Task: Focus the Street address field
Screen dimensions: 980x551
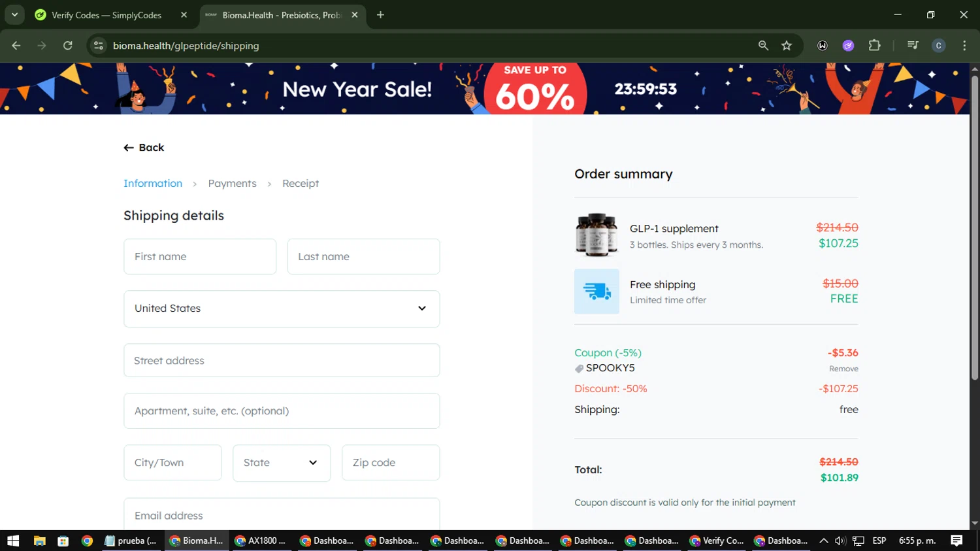Action: coord(282,360)
